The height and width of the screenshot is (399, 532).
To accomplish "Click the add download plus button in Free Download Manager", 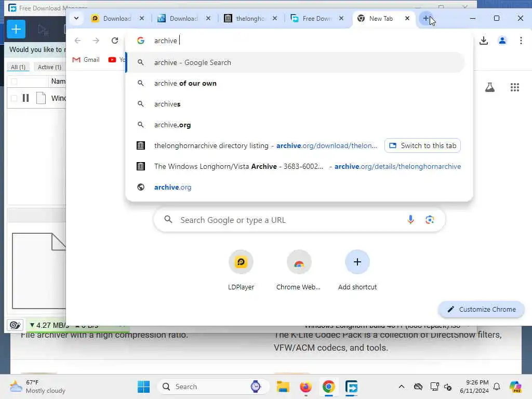I will [16, 29].
